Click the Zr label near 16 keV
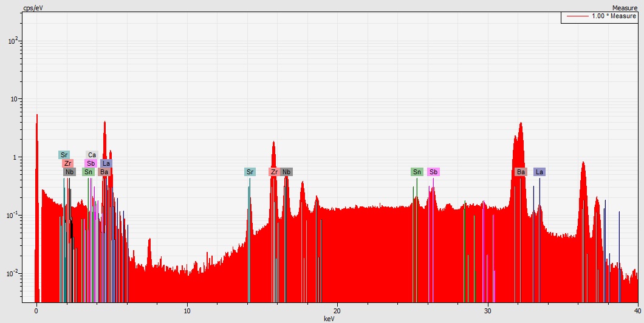 coord(275,172)
